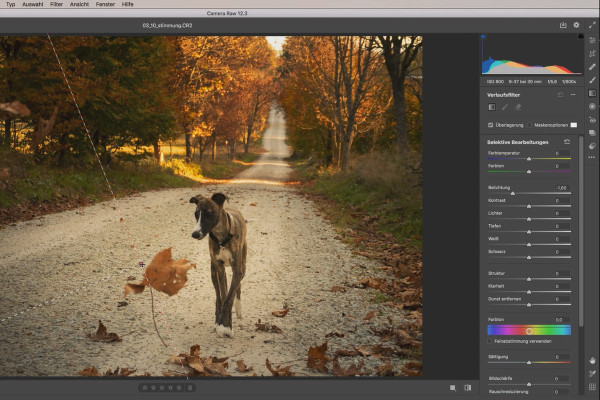600x400 pixels.
Task: Click the Sättigung slider handle
Action: pos(529,362)
